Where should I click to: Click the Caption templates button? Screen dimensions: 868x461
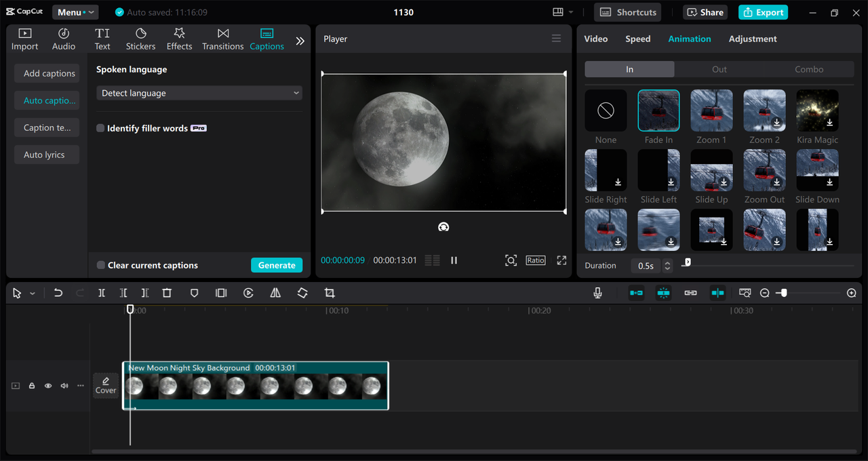(47, 127)
